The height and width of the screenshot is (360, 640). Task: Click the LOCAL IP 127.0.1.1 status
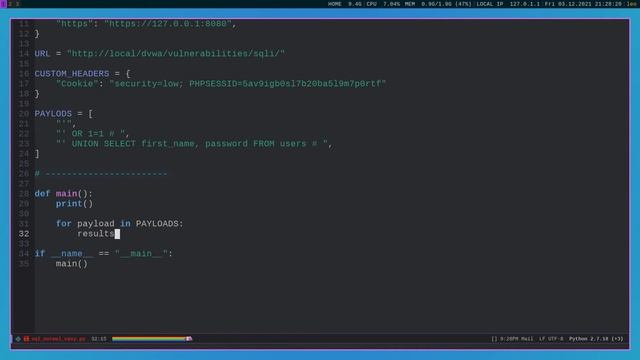pyautogui.click(x=508, y=4)
